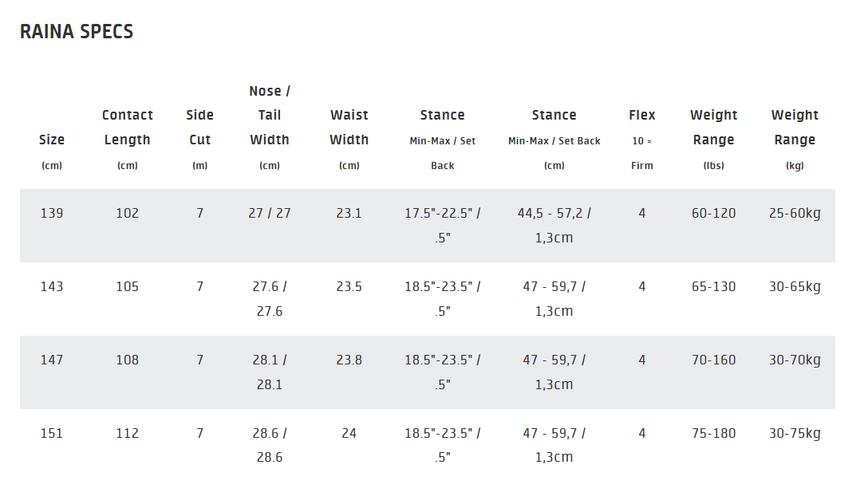Select the 139 size cell

[52, 213]
